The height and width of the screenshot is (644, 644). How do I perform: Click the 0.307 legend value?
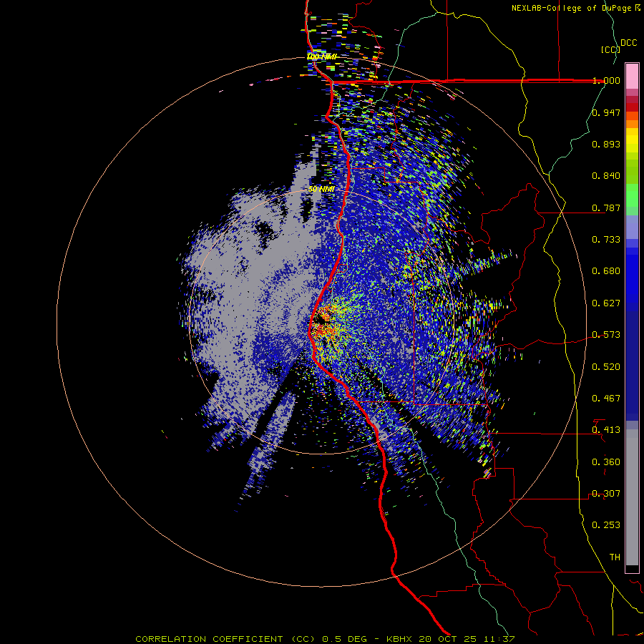(x=606, y=494)
